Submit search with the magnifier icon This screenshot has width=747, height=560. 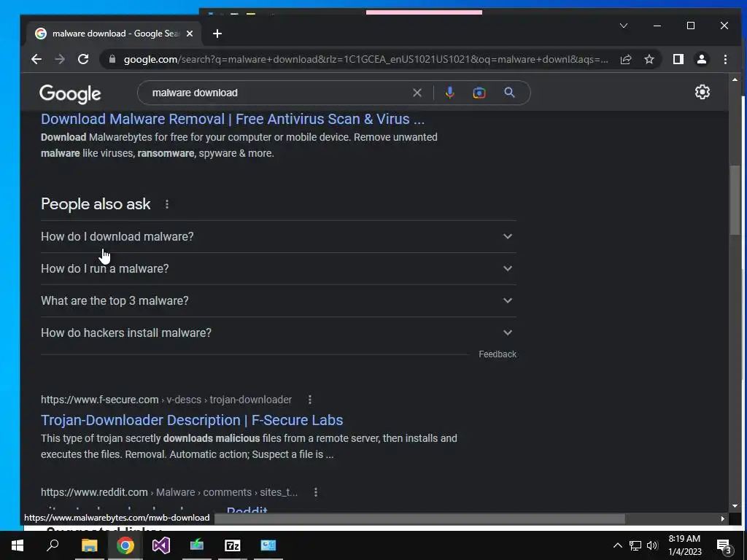tap(509, 93)
